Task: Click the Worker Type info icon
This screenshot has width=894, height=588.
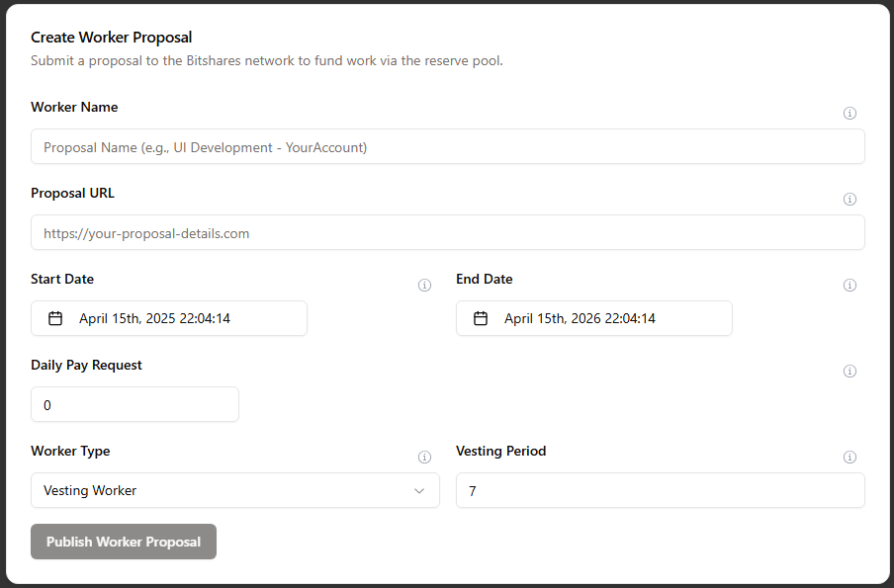Action: click(x=424, y=457)
